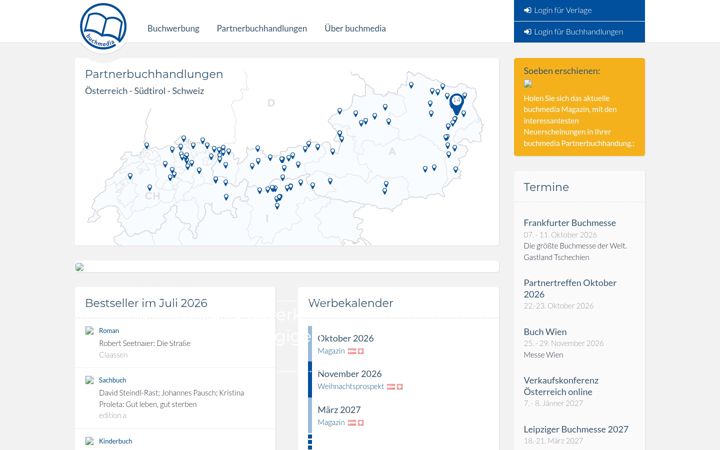Viewport: 720px width, 450px height.
Task: Open the Leipziger Buchmesse 2027 event
Action: [x=576, y=429]
